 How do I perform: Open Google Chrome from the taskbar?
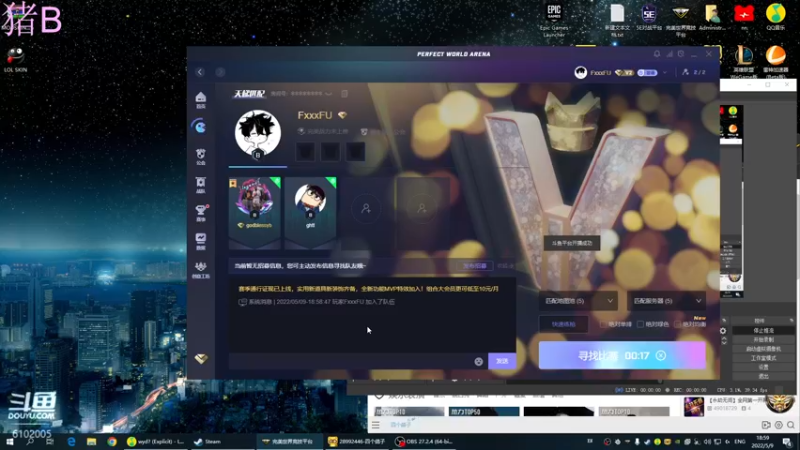[112, 442]
